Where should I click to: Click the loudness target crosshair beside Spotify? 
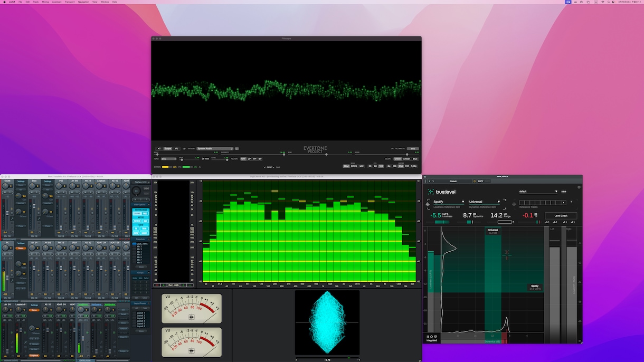428,204
